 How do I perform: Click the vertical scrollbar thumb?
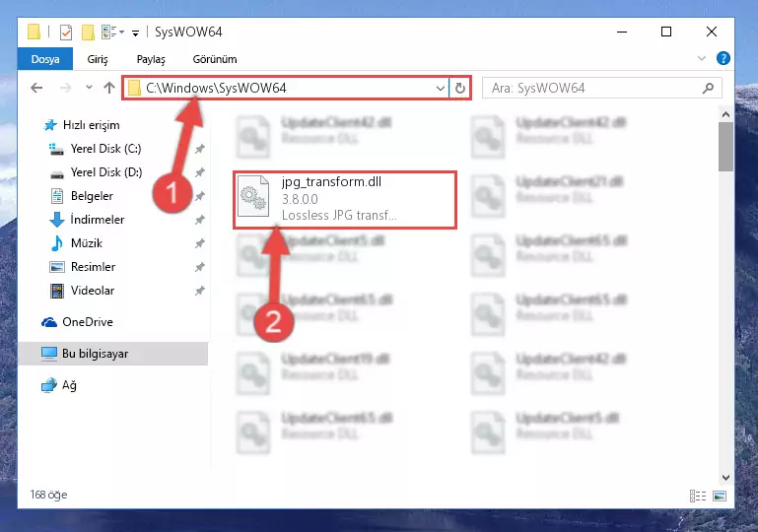pyautogui.click(x=725, y=147)
